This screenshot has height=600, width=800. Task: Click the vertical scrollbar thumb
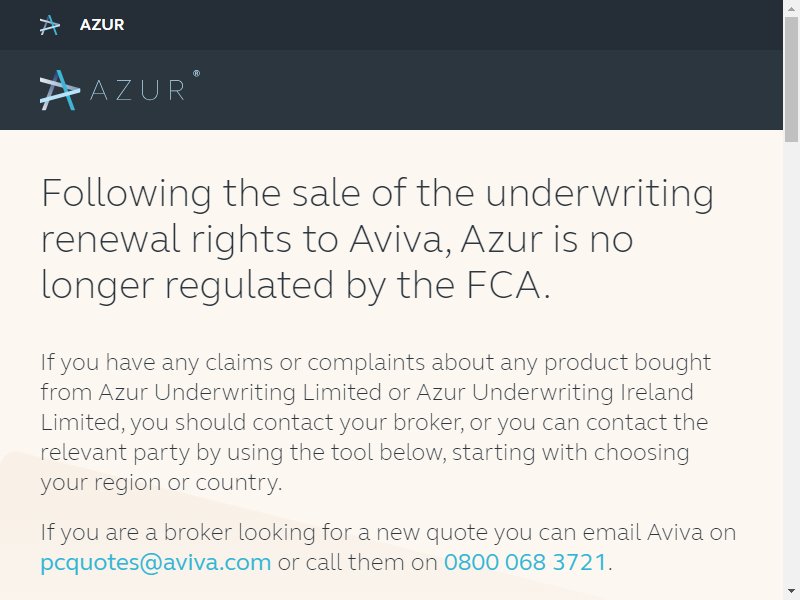[x=791, y=79]
